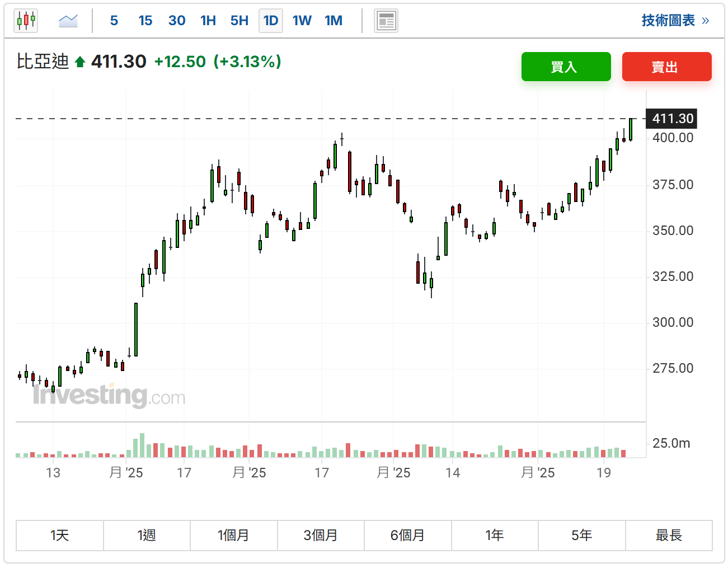Click the 400.00 axis label
Screen dimensions: 728x568
673,138
